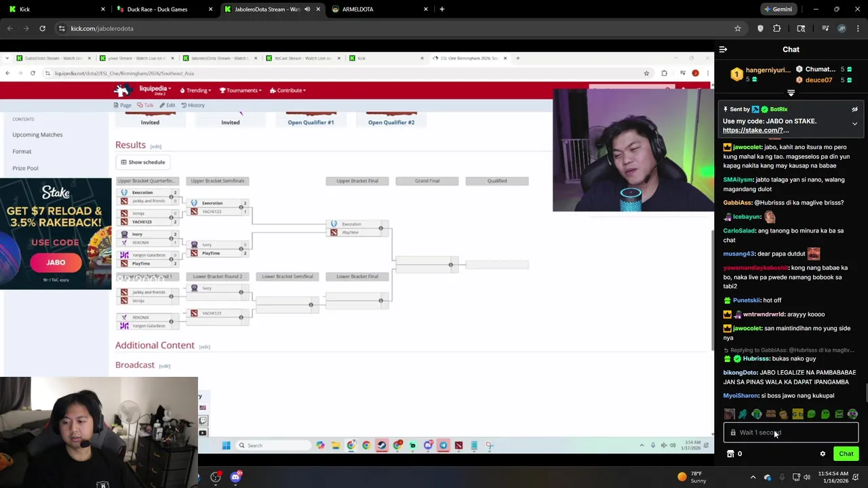Open the JP profile avatar

click(x=842, y=28)
